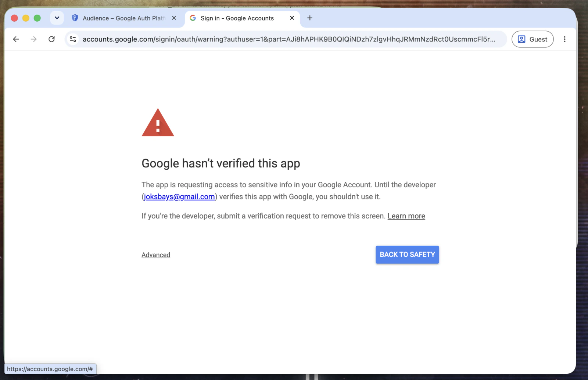This screenshot has width=588, height=380.
Task: Close the window with the red button
Action: [14, 18]
